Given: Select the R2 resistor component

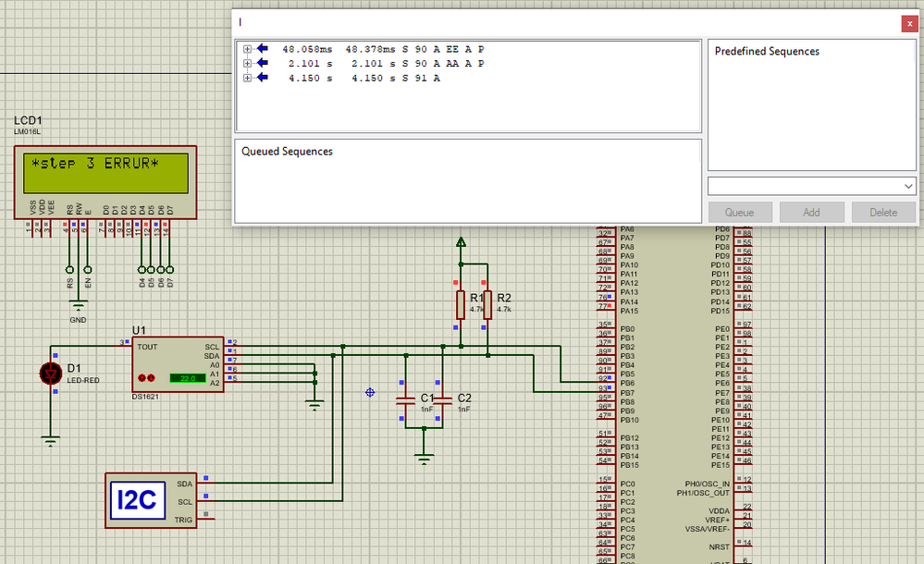Looking at the screenshot, I should tap(487, 305).
